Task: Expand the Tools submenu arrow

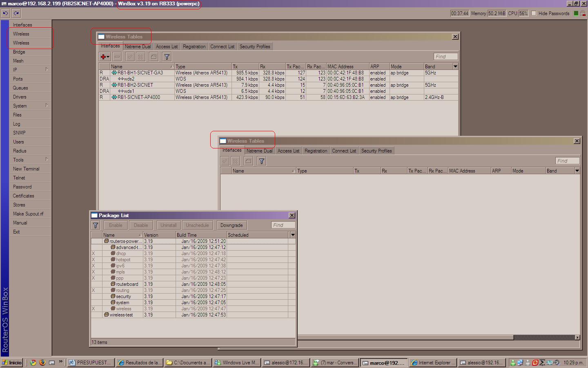Action: pyautogui.click(x=47, y=159)
